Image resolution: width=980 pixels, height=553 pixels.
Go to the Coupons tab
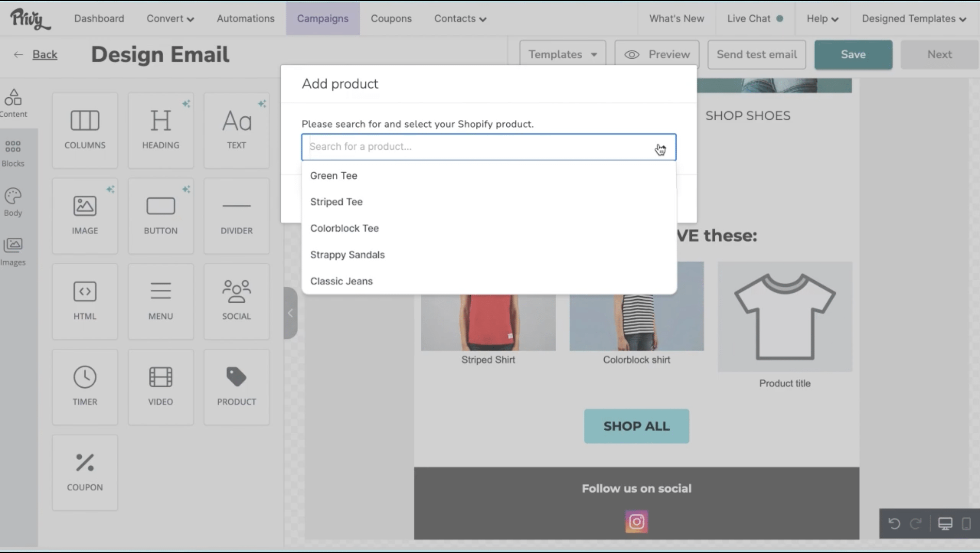(391, 19)
